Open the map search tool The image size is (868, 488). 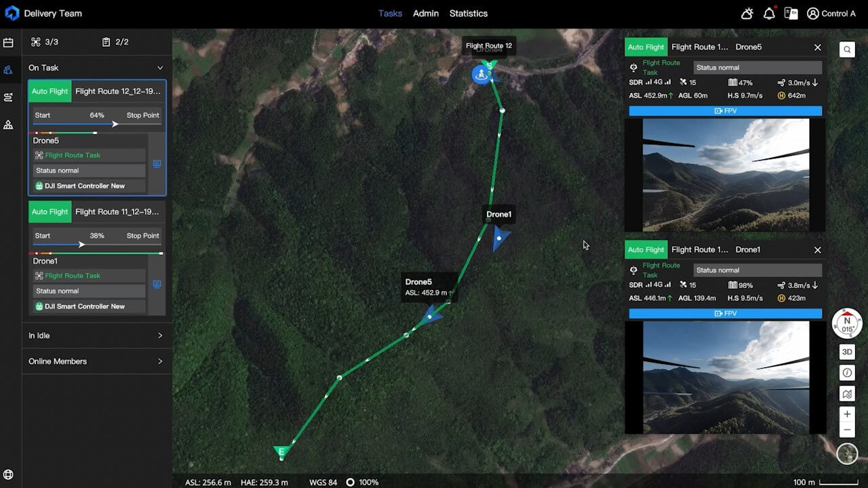(x=847, y=49)
